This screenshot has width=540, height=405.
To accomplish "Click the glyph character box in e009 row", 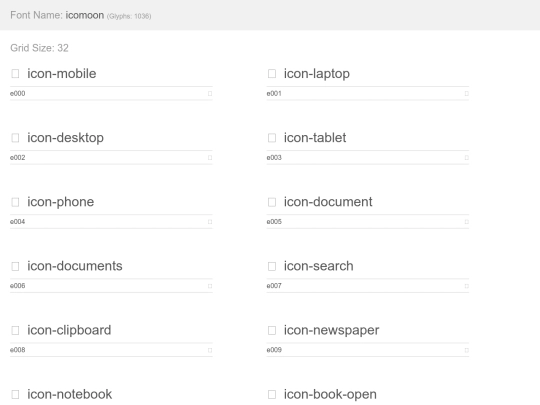I will tap(466, 350).
